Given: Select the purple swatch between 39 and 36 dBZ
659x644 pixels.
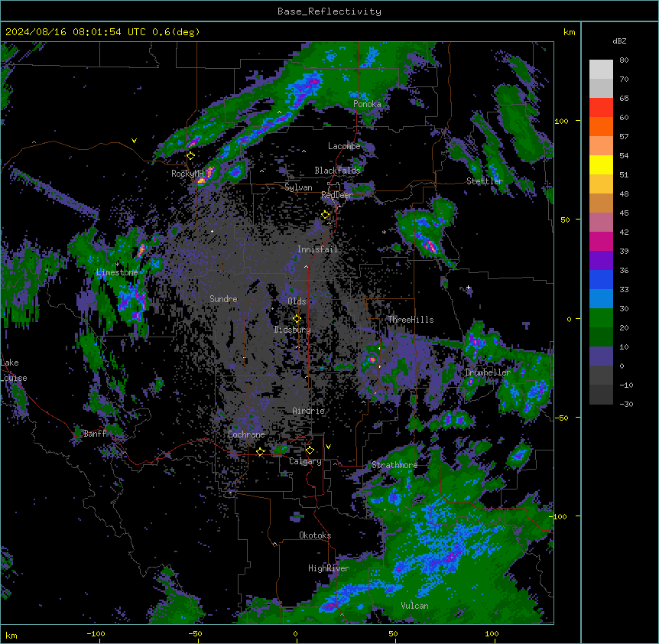Looking at the screenshot, I should [601, 261].
